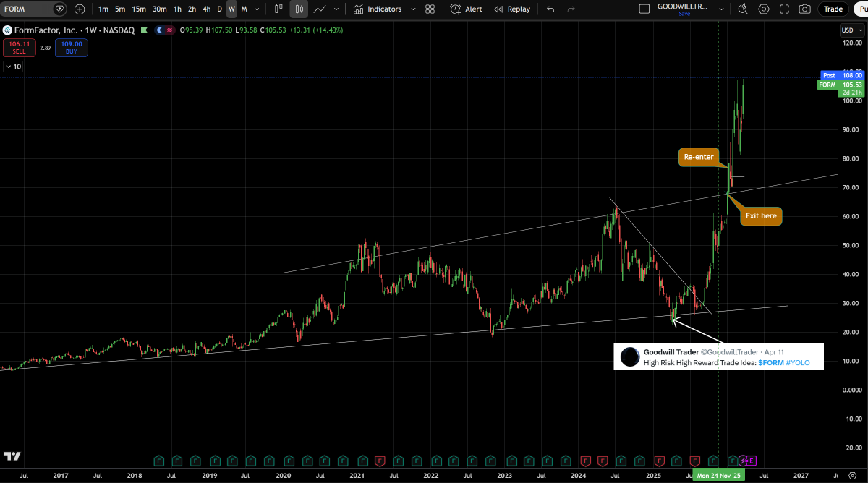Expand the favorite indicators dropdown

pyautogui.click(x=413, y=9)
